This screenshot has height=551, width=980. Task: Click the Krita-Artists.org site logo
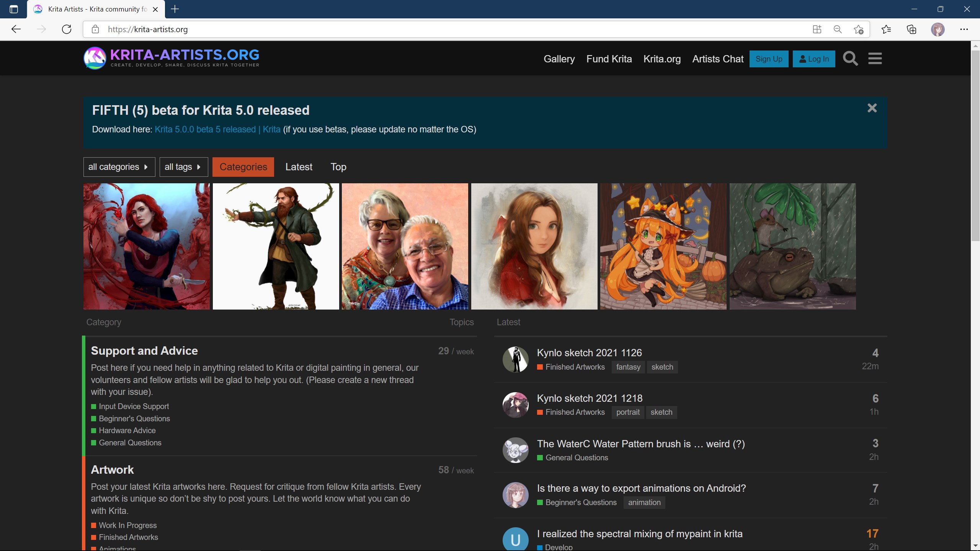tap(171, 58)
